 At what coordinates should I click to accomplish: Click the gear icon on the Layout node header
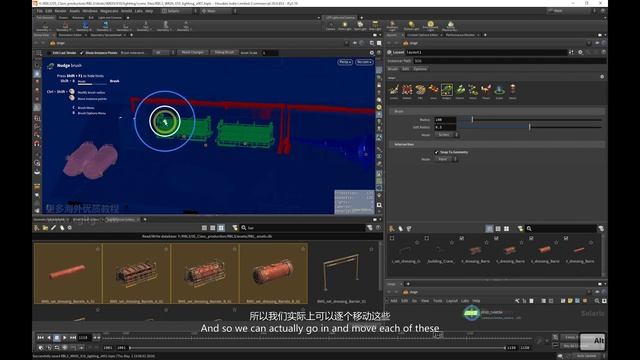coord(580,52)
